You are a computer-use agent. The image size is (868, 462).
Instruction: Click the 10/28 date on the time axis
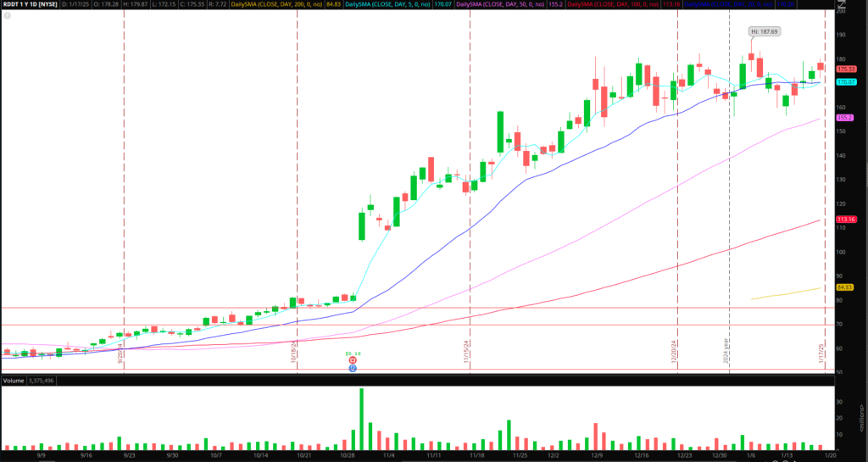tap(347, 455)
